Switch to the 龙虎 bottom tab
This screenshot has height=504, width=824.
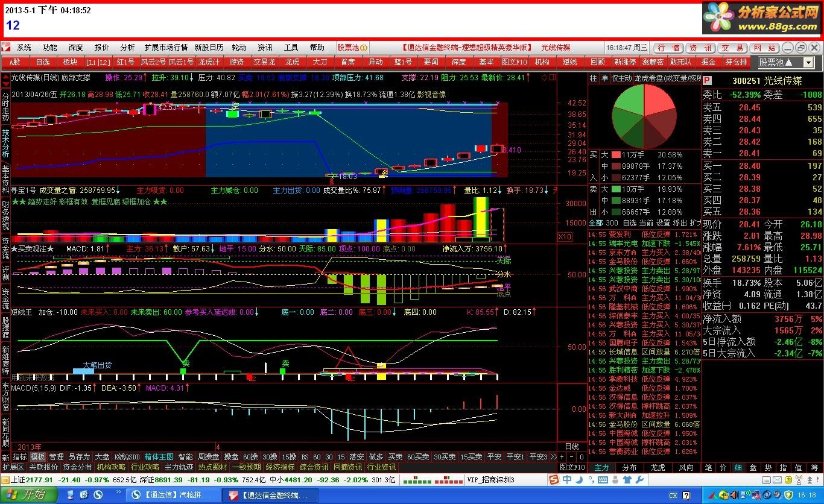pyautogui.click(x=658, y=467)
